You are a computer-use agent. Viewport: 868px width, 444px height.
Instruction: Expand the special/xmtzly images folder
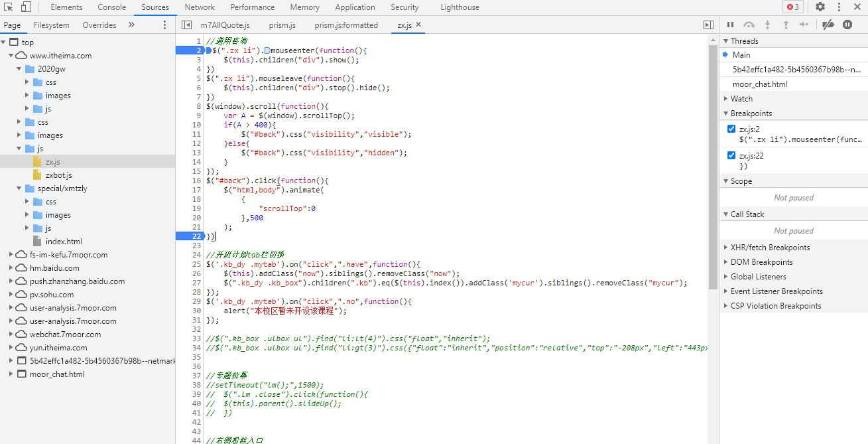click(28, 215)
